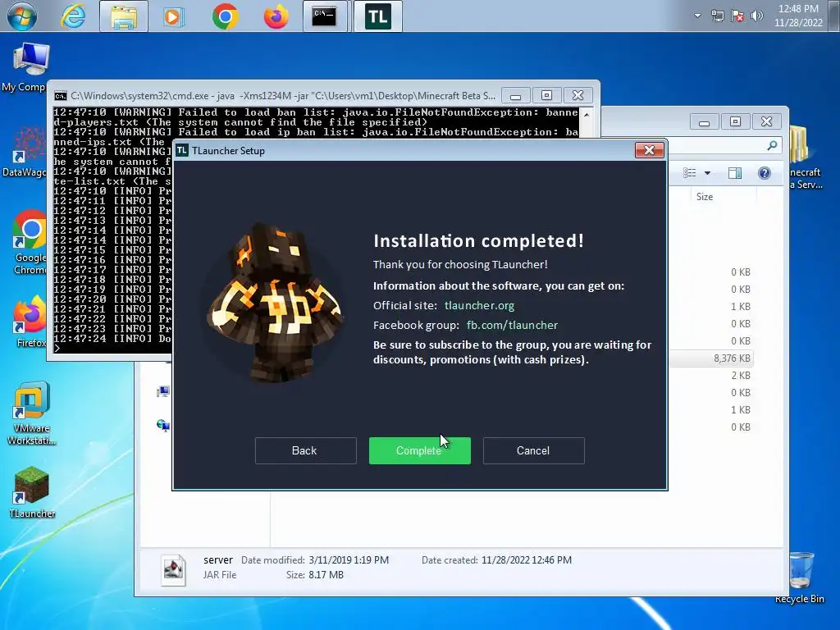Open Windows Explorer from the taskbar

click(x=124, y=16)
